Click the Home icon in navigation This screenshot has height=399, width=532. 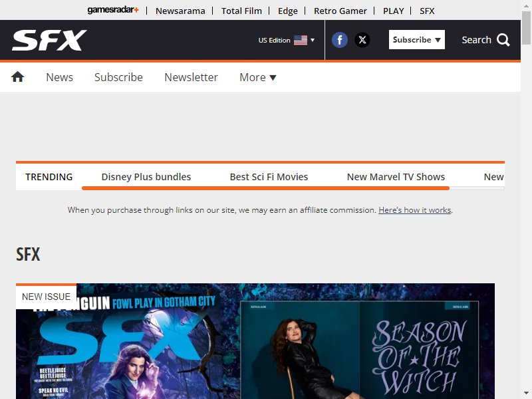18,77
